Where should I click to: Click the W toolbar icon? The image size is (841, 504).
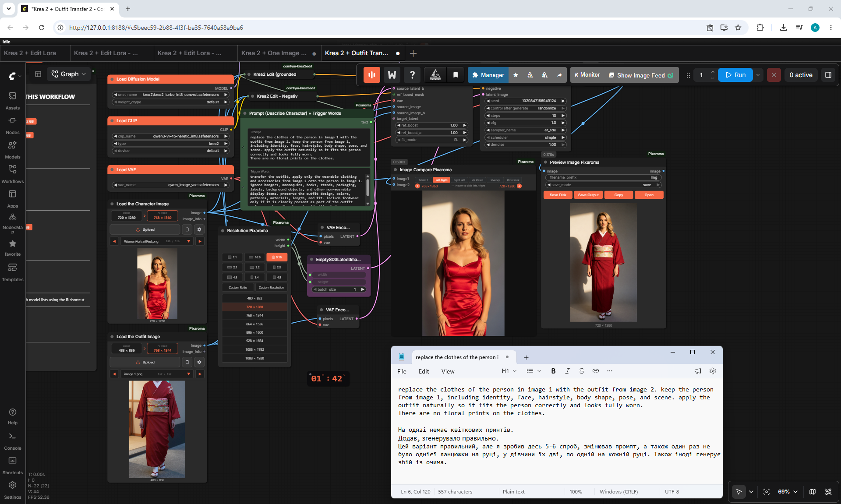[392, 75]
